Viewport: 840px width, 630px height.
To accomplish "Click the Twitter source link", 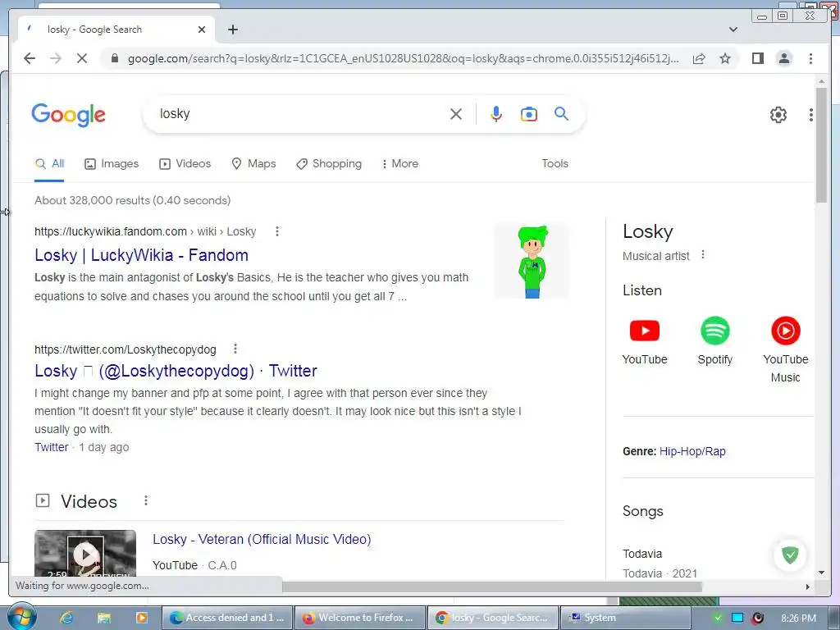I will [52, 447].
